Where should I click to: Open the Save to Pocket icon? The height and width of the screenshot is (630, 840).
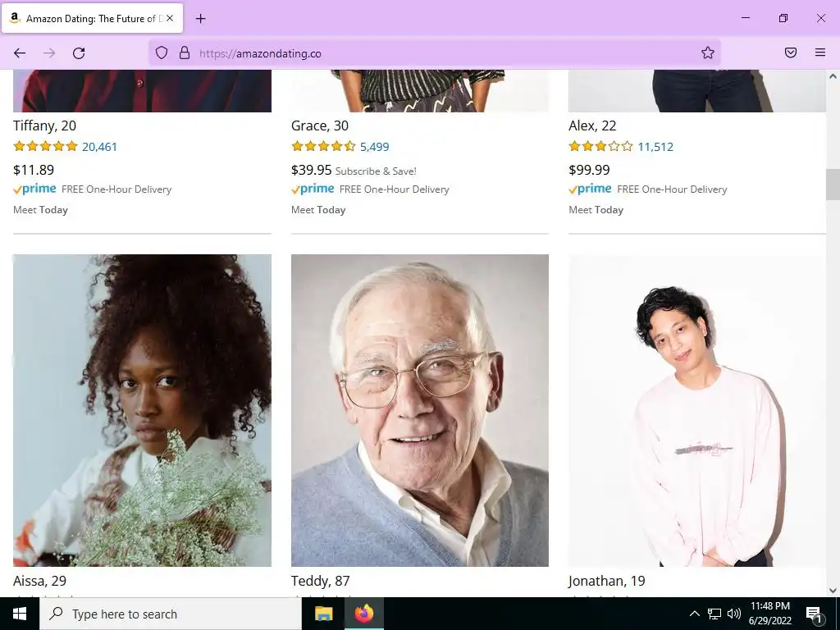pyautogui.click(x=791, y=52)
